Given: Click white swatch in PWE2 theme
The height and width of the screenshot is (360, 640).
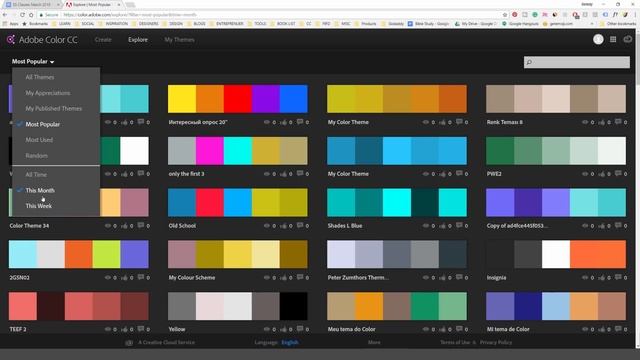Looking at the screenshot, I should (611, 151).
